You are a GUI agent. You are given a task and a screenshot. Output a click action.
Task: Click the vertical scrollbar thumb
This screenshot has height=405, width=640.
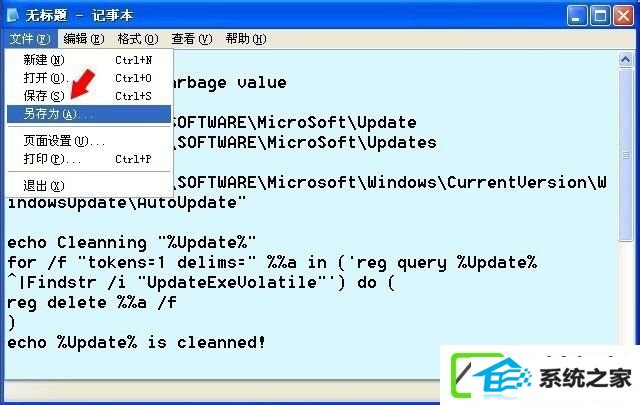625,155
